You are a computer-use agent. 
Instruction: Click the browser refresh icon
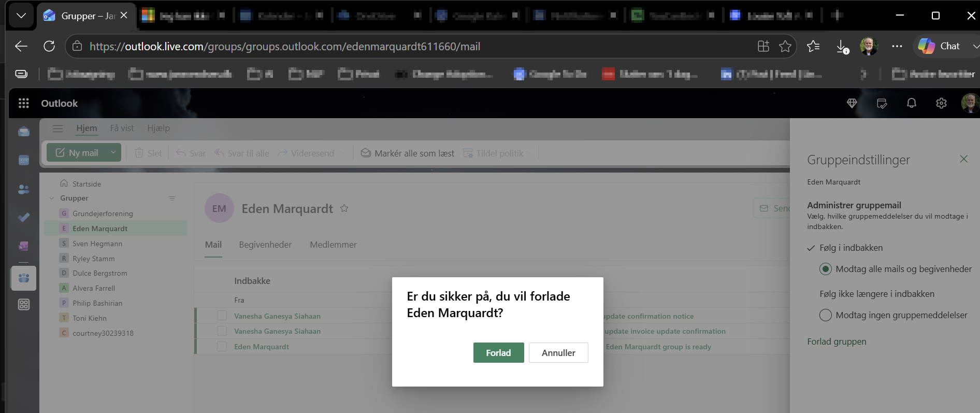coord(49,46)
